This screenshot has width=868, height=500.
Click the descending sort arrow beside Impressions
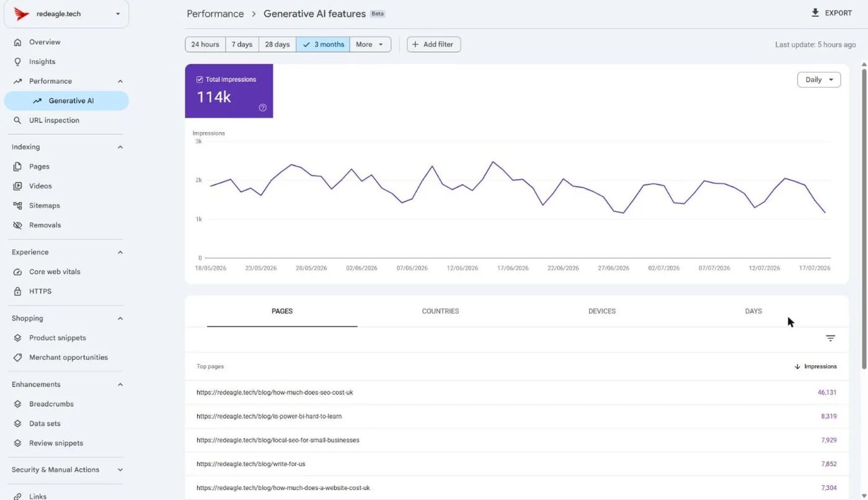[x=797, y=367]
